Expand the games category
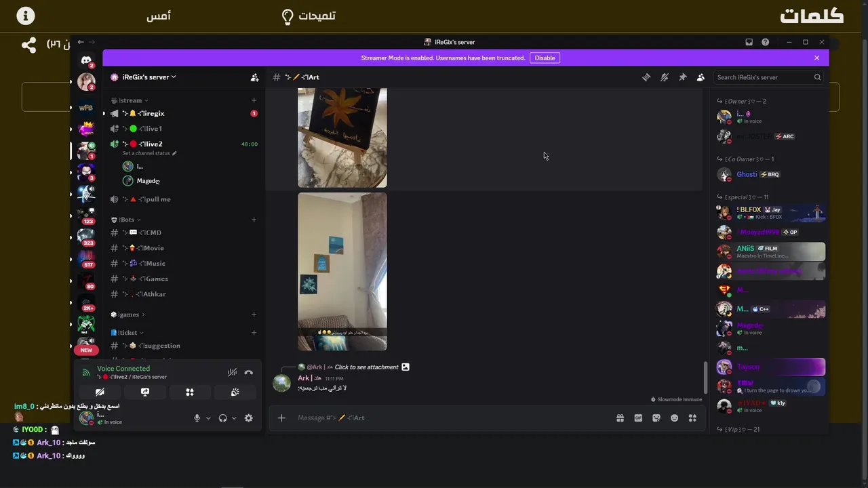This screenshot has width=868, height=488. point(128,314)
